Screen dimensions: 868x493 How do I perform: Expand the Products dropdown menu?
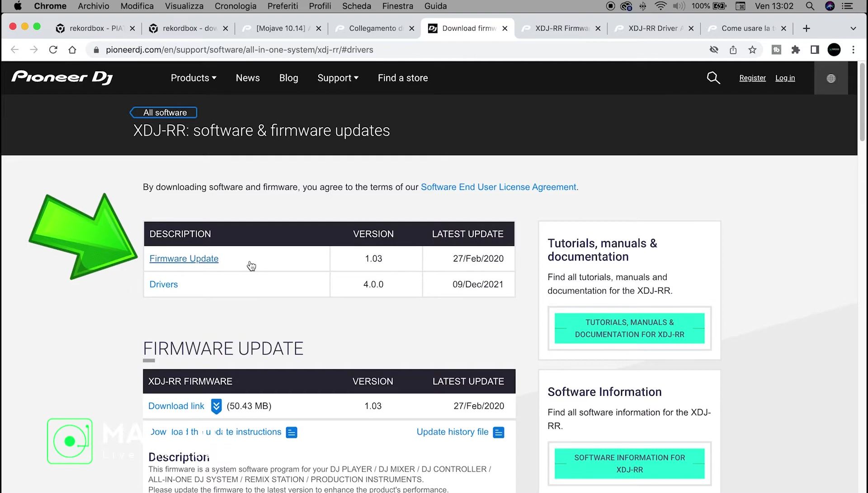click(193, 78)
